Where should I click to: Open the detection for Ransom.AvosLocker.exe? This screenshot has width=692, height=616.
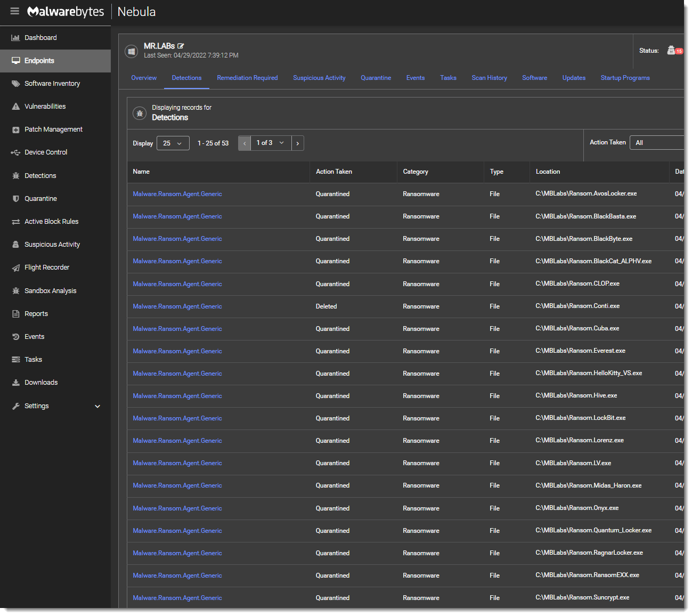pos(177,194)
